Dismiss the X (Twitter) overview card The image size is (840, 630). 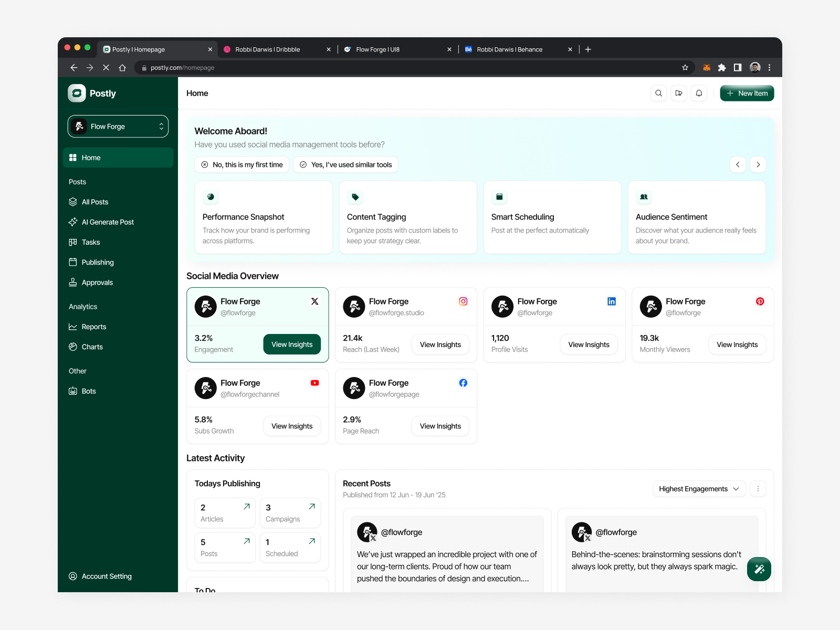[314, 301]
